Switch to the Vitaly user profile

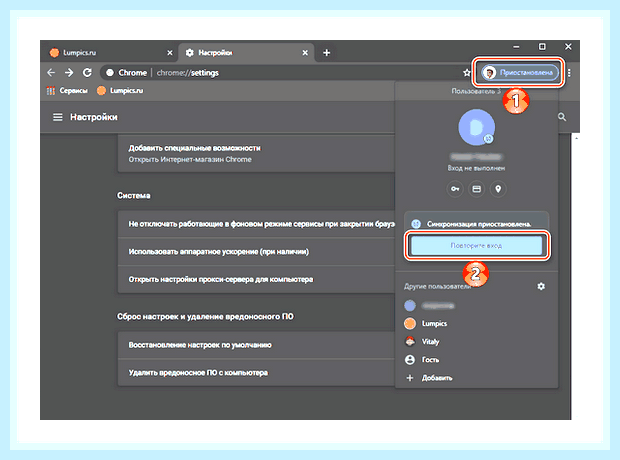click(476, 341)
